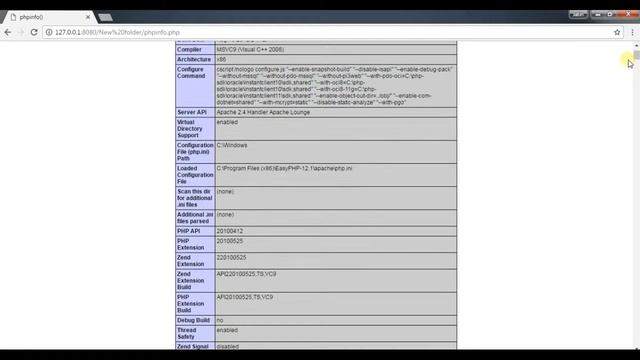Click 'enabled' value for Virtual Directory Support

(227, 122)
